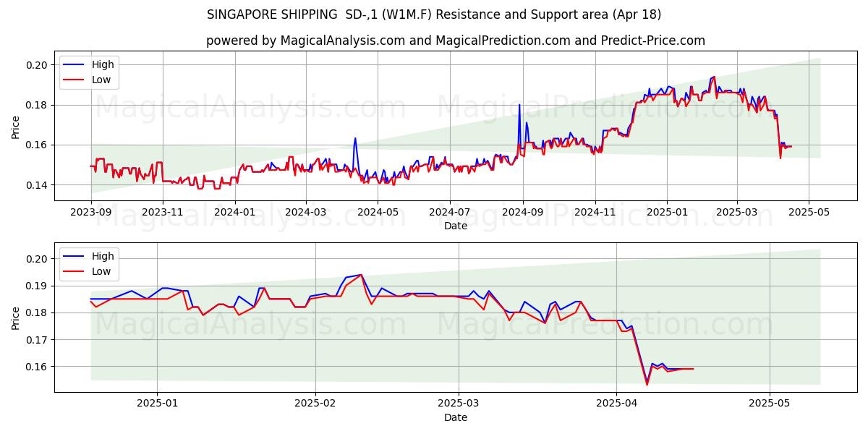Click the September 2024 price spike peak
Screen dimensions: 868x434
(519, 105)
